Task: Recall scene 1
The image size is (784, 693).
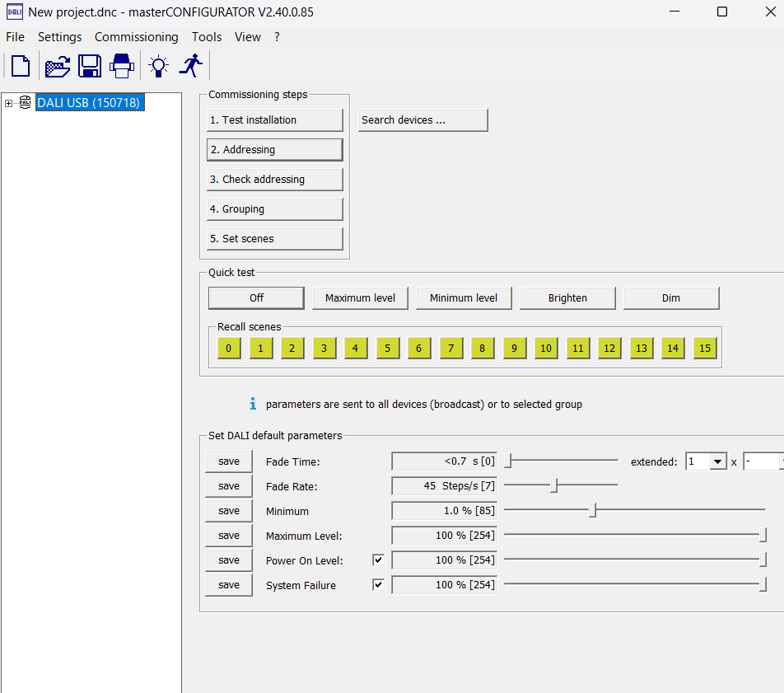Action: (260, 349)
